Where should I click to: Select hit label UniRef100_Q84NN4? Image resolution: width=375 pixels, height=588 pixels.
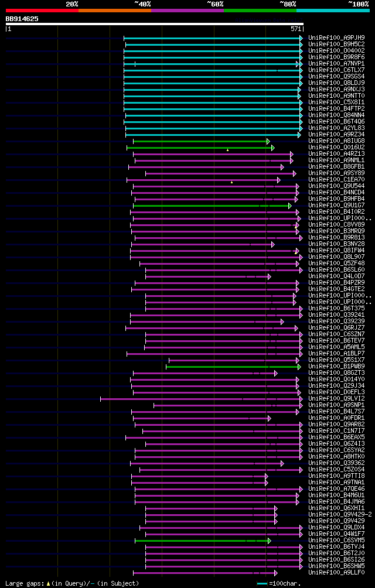pos(336,115)
